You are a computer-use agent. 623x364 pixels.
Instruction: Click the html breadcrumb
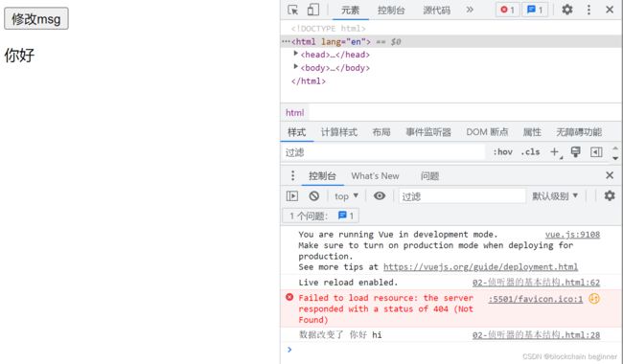(x=294, y=113)
